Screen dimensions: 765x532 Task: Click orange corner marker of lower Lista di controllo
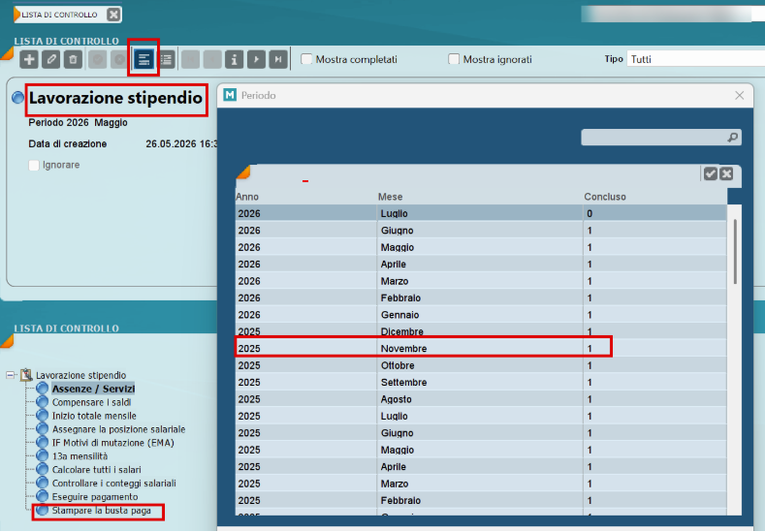coord(7,341)
